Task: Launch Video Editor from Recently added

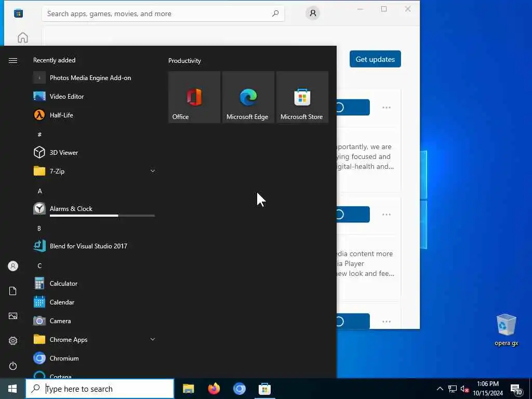Action: [x=94, y=97]
